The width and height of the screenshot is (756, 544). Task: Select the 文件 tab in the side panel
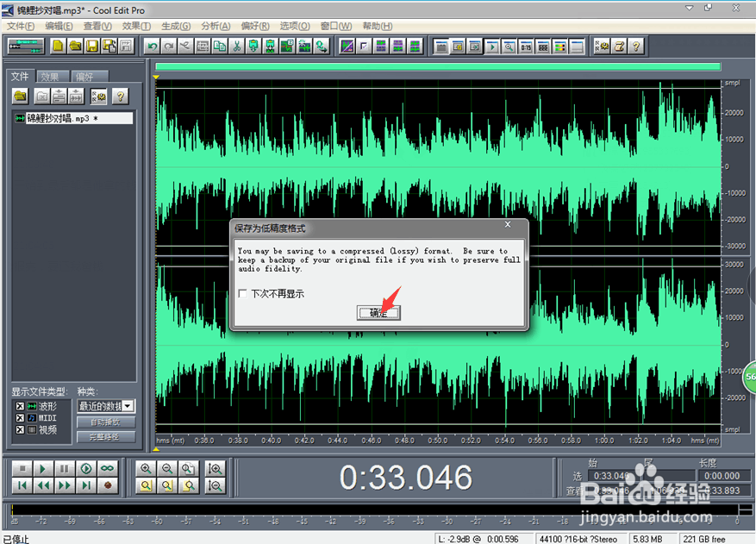[x=20, y=76]
